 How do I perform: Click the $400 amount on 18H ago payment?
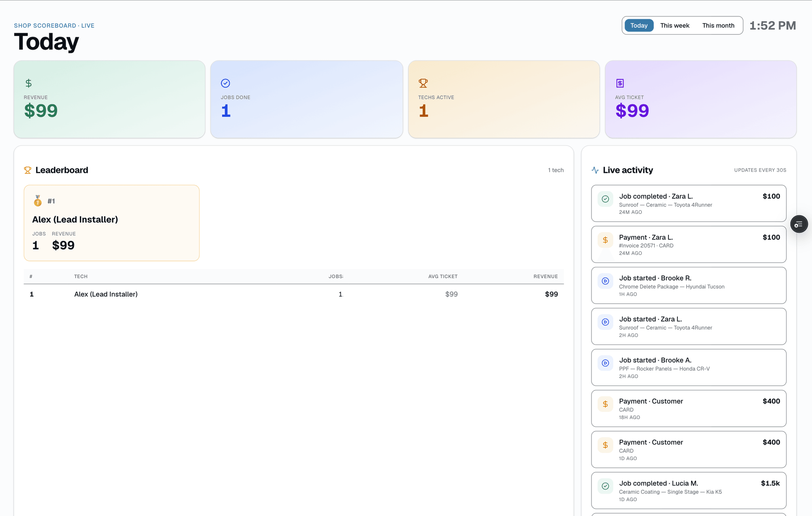[771, 401]
